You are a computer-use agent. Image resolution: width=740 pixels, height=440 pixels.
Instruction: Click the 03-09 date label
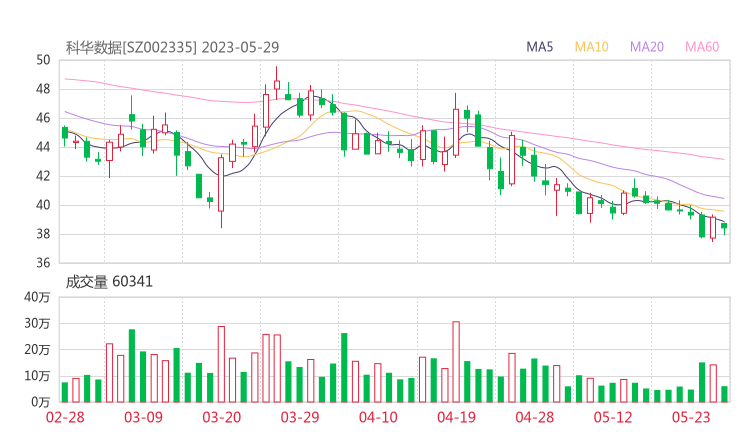(x=143, y=417)
